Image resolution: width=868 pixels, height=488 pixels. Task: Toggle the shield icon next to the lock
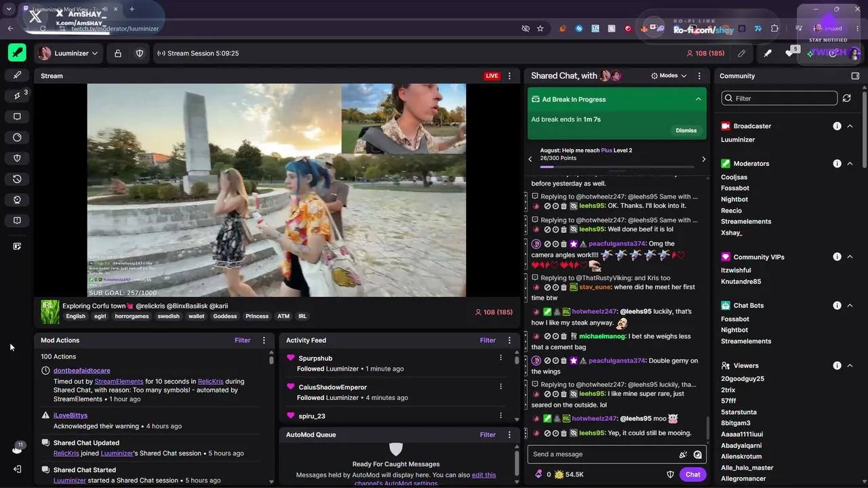tap(140, 54)
